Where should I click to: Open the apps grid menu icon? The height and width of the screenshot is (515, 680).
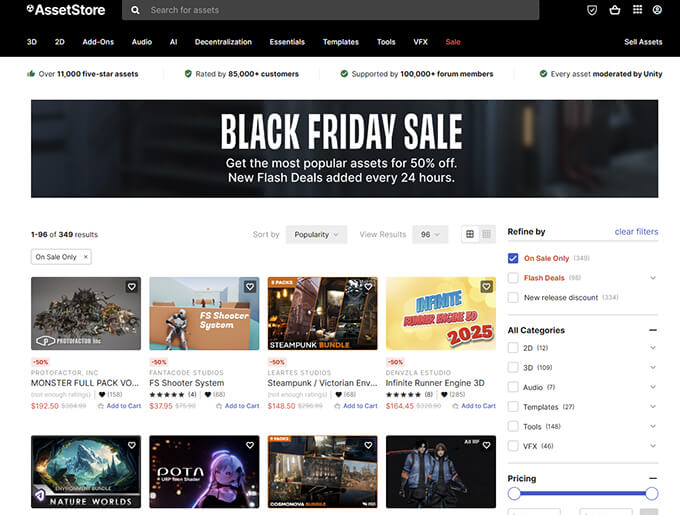pos(636,10)
